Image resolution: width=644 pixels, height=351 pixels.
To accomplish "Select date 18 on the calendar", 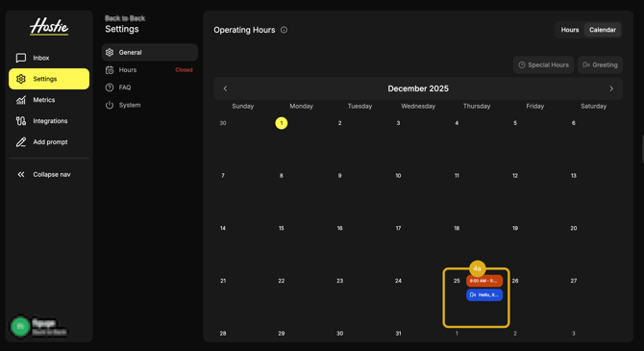I will [457, 228].
